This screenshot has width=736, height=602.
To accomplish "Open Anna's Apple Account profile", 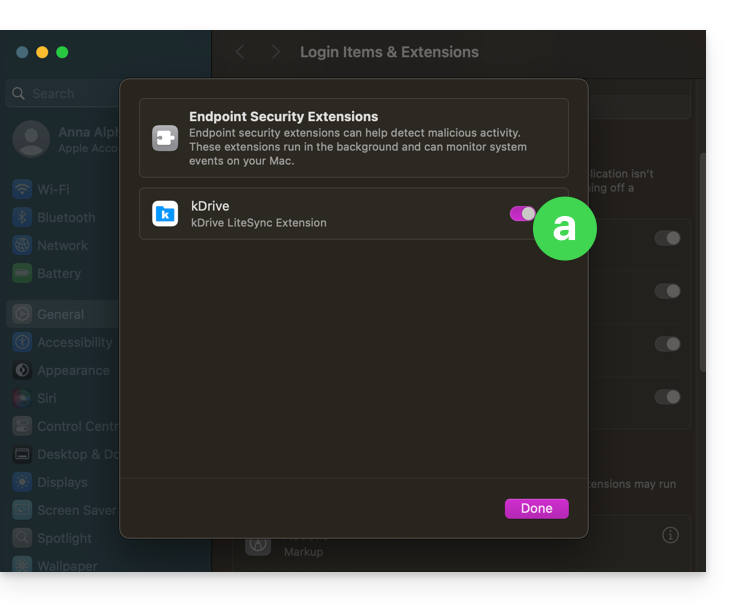I will (60, 140).
